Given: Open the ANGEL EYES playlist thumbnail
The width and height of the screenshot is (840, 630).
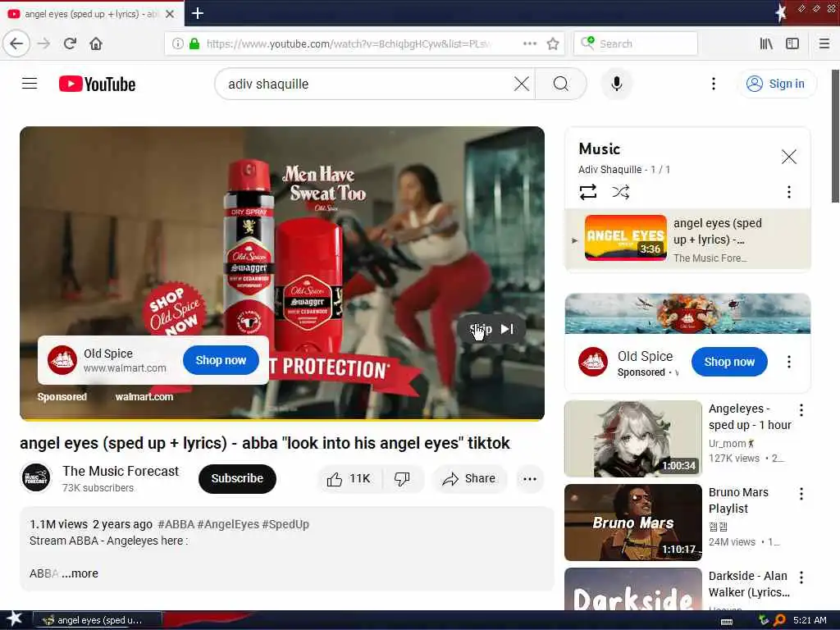Looking at the screenshot, I should [x=626, y=237].
